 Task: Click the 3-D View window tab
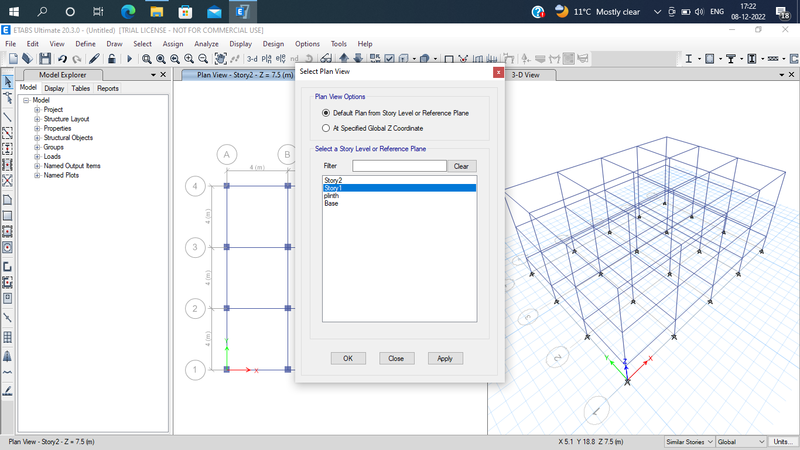pyautogui.click(x=526, y=75)
